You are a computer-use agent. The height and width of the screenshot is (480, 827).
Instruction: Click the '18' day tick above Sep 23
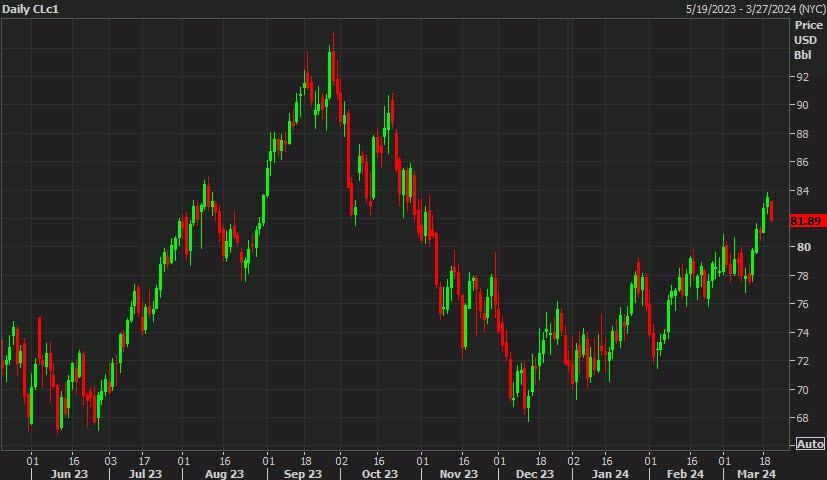[306, 460]
